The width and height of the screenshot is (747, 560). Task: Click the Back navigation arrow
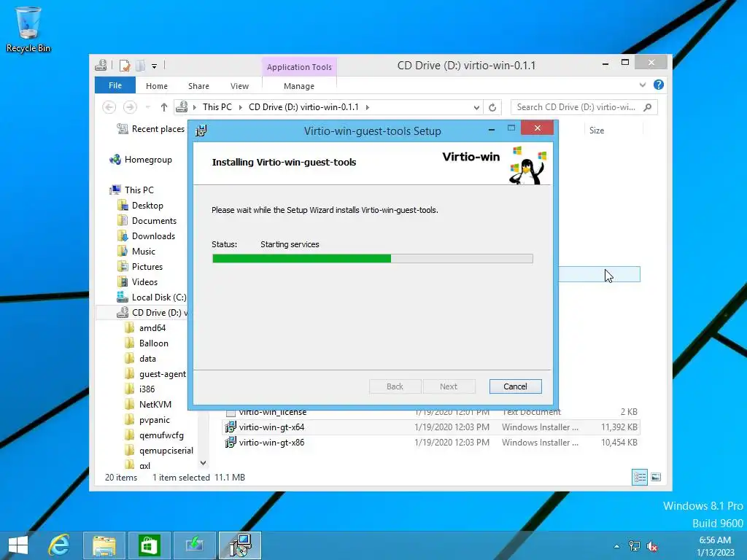pos(109,107)
